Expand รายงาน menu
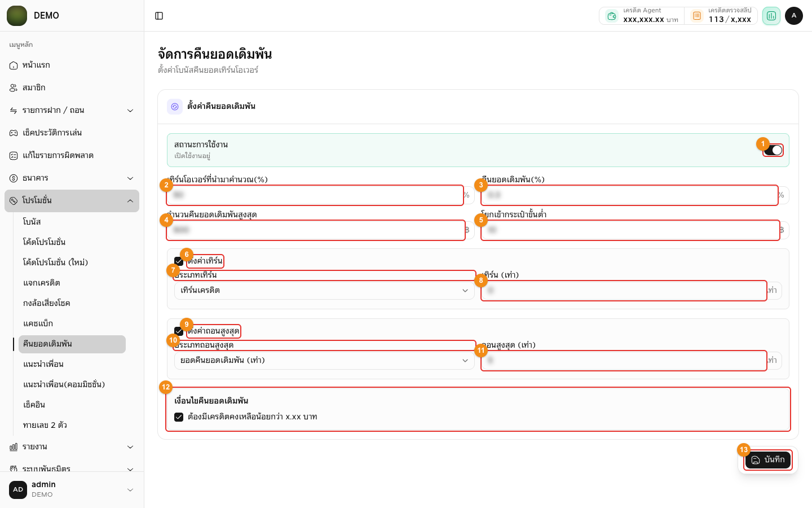812x508 pixels. point(72,447)
